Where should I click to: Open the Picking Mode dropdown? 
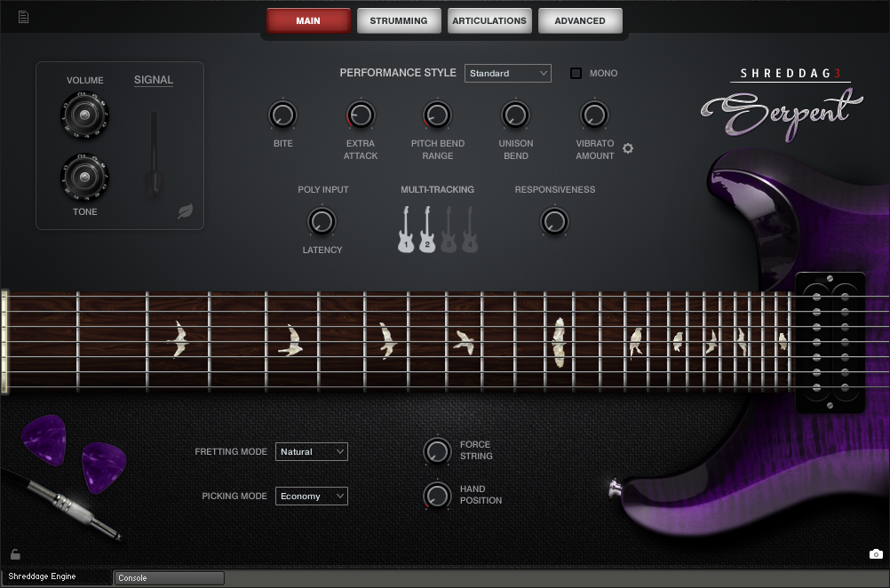pos(311,496)
